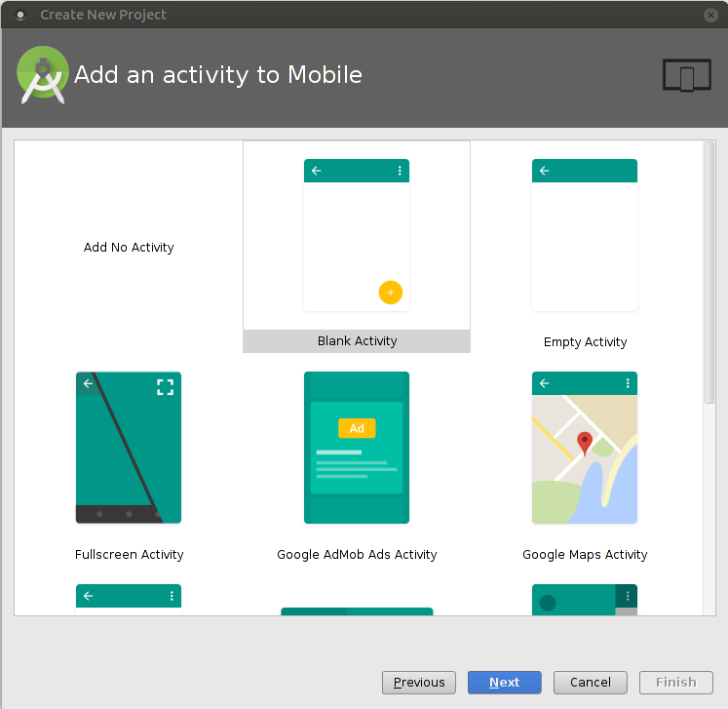This screenshot has height=709, width=728.
Task: Click the Google Maps Activity label
Action: pyautogui.click(x=585, y=554)
